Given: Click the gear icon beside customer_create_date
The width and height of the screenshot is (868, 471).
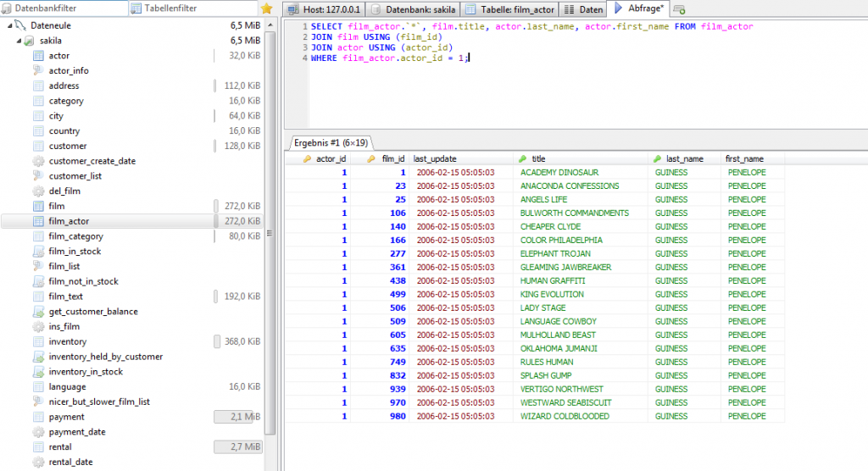Looking at the screenshot, I should (38, 161).
